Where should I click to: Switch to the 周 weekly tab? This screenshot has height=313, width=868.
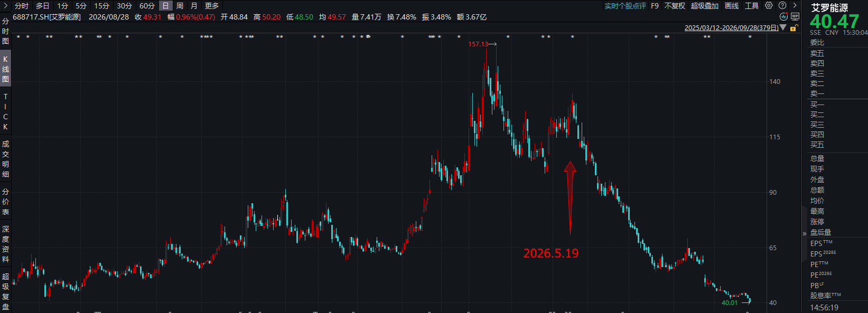point(180,6)
